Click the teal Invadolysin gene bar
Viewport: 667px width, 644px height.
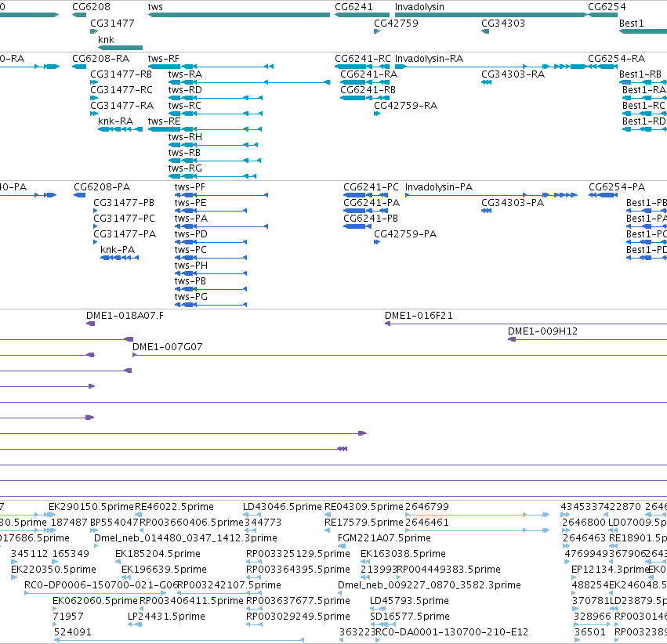click(491, 15)
